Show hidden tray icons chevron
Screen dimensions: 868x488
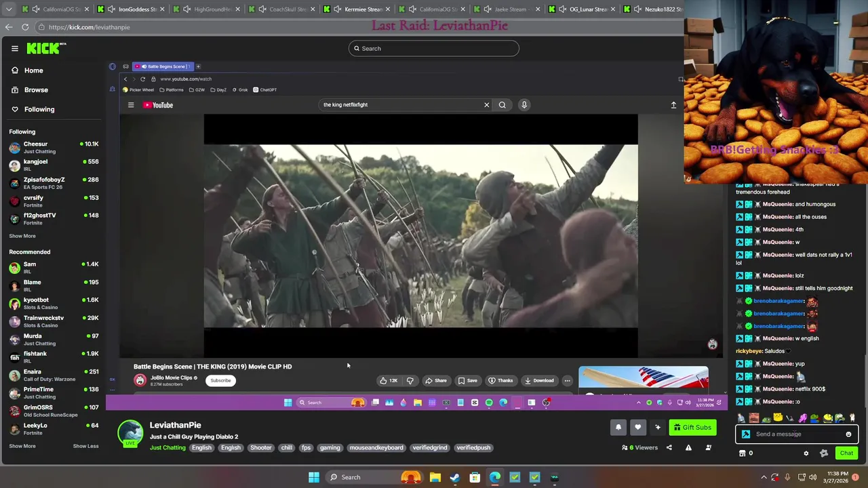coord(764,477)
